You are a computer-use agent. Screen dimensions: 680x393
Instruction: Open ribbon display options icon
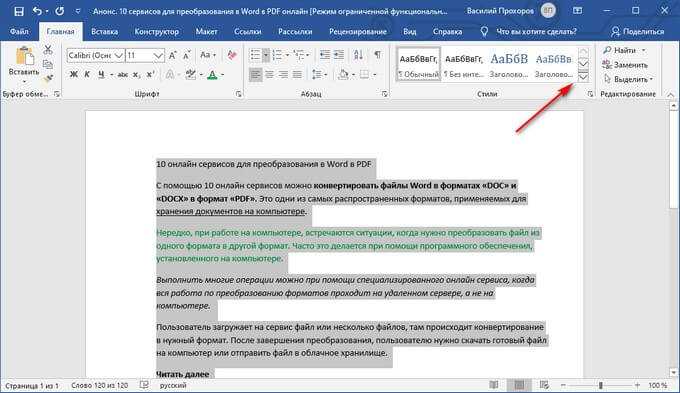(578, 11)
